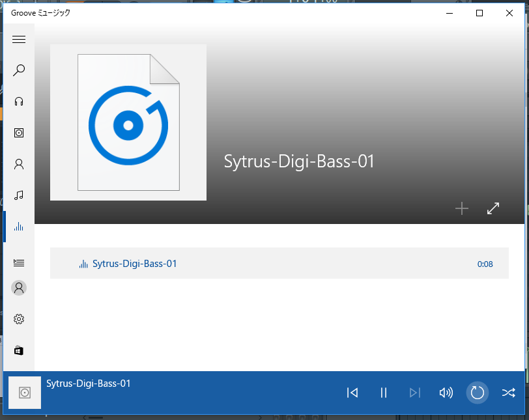The width and height of the screenshot is (529, 420).
Task: Click the small album art in player bar
Action: point(25,393)
